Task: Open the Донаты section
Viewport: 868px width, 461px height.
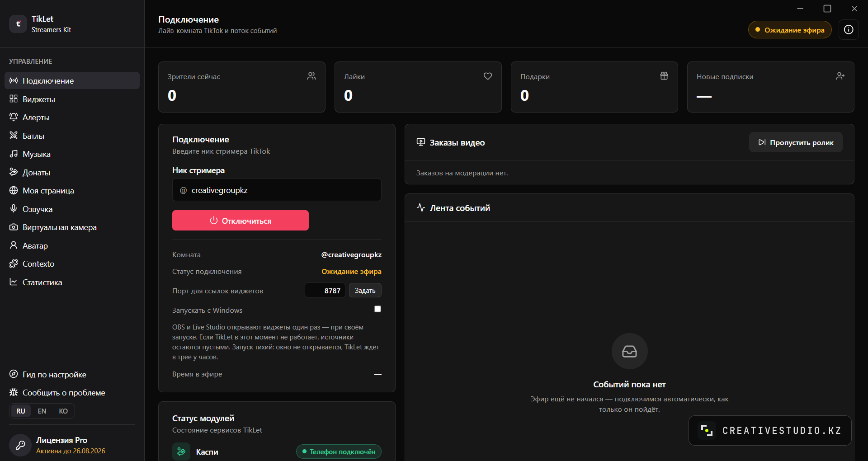Action: 72,172
